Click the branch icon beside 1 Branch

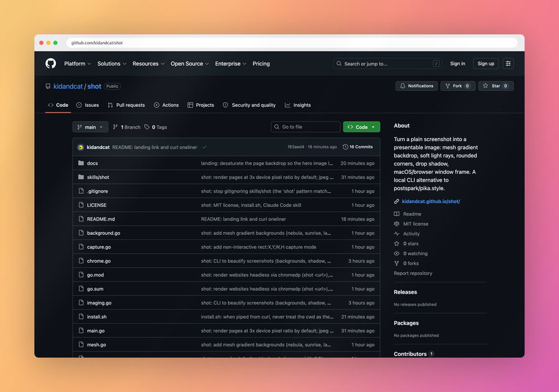coord(115,127)
